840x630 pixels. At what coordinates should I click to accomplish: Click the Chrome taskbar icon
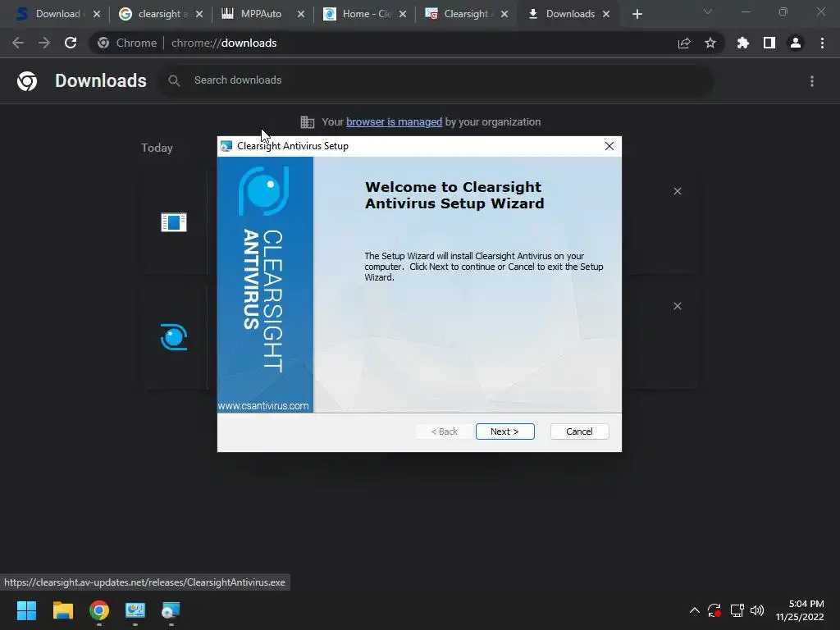[99, 610]
